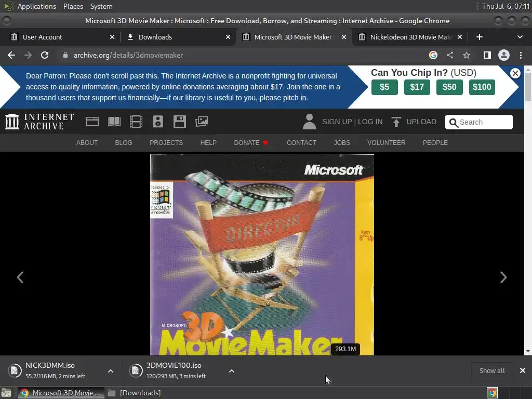
Task: Open the Chrome profile avatar
Action: point(504,55)
